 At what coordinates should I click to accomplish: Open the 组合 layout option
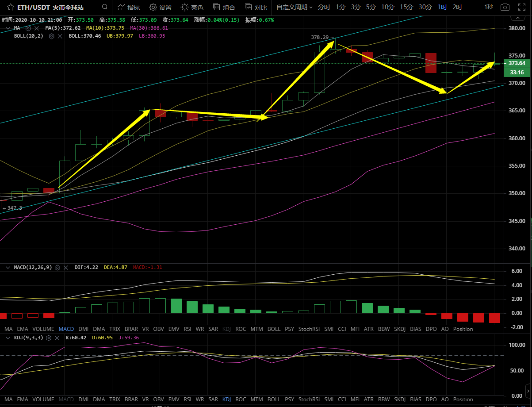[224, 7]
